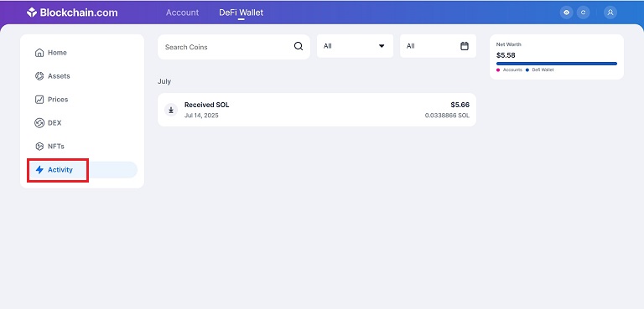This screenshot has width=644, height=309.
Task: Click the blue DeFi Wallet legend dot
Action: tap(527, 70)
